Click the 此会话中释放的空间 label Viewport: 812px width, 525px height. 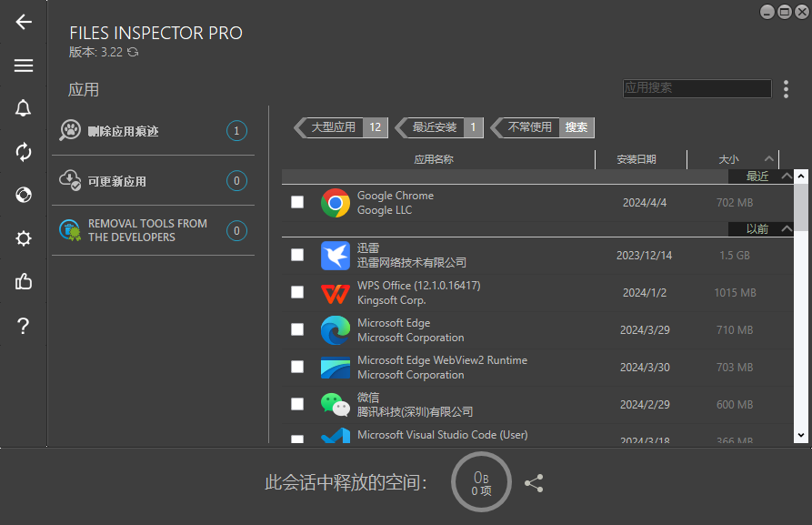tap(346, 482)
